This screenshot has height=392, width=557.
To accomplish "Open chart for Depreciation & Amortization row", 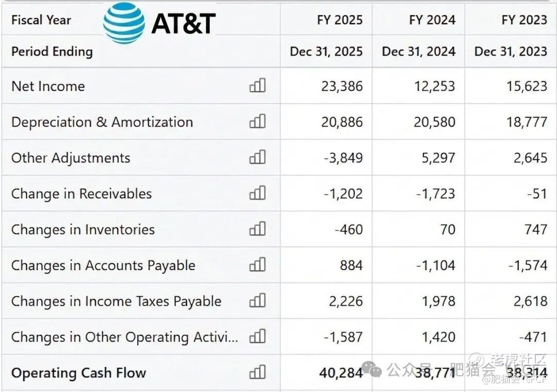I will 257,122.
